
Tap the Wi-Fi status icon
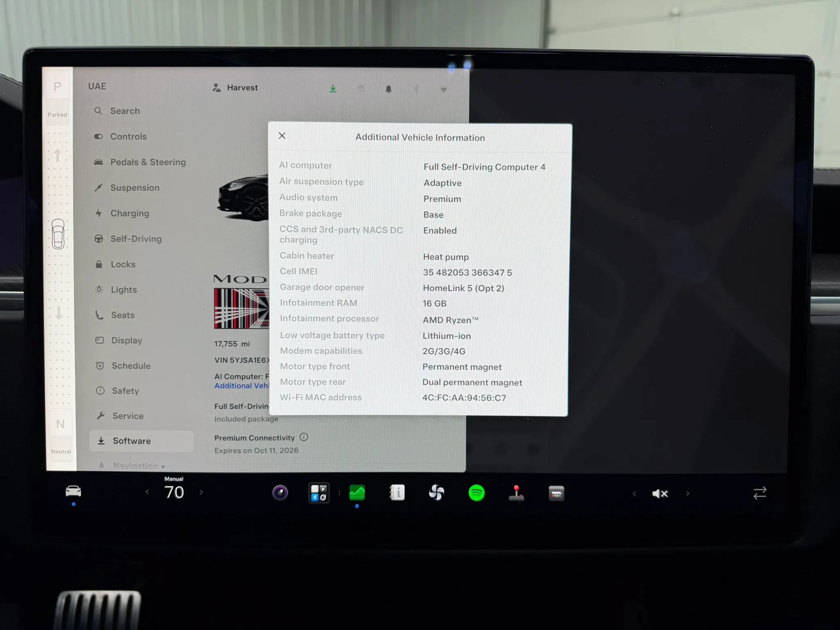pyautogui.click(x=444, y=90)
